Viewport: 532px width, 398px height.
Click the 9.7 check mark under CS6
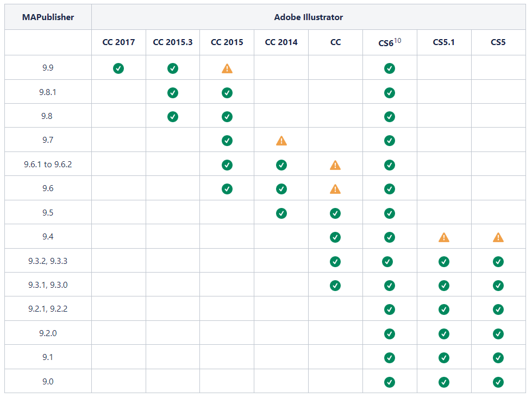390,141
